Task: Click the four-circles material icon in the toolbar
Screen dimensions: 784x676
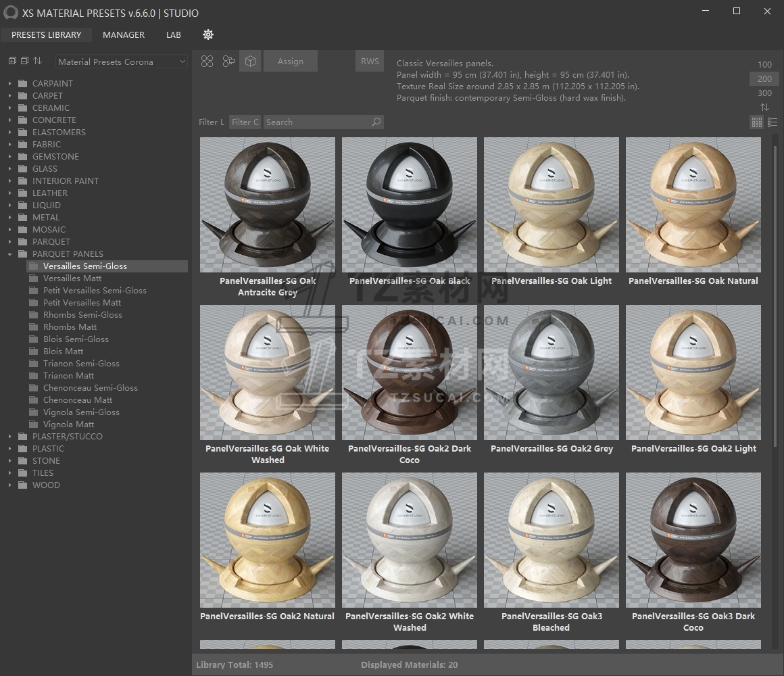Action: (x=207, y=62)
